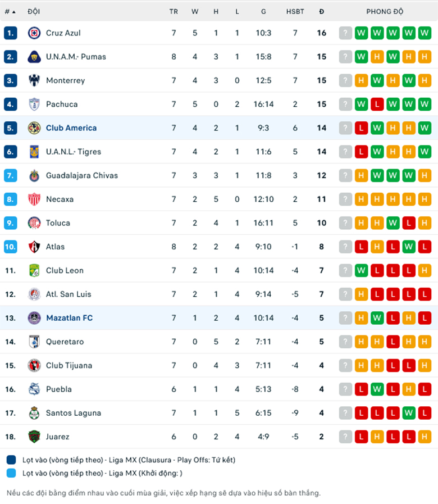Switch to the HSBT column header
The image size is (438, 504).
coord(295,11)
